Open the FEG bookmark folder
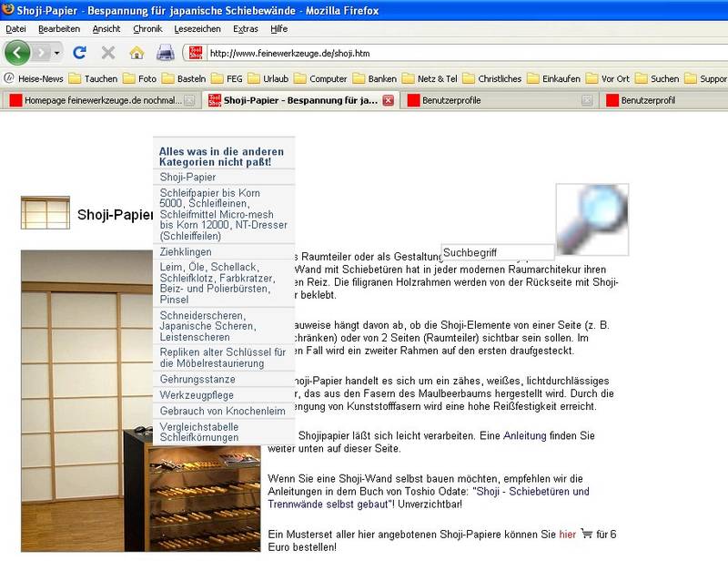This screenshot has height=581, width=728. tap(227, 78)
